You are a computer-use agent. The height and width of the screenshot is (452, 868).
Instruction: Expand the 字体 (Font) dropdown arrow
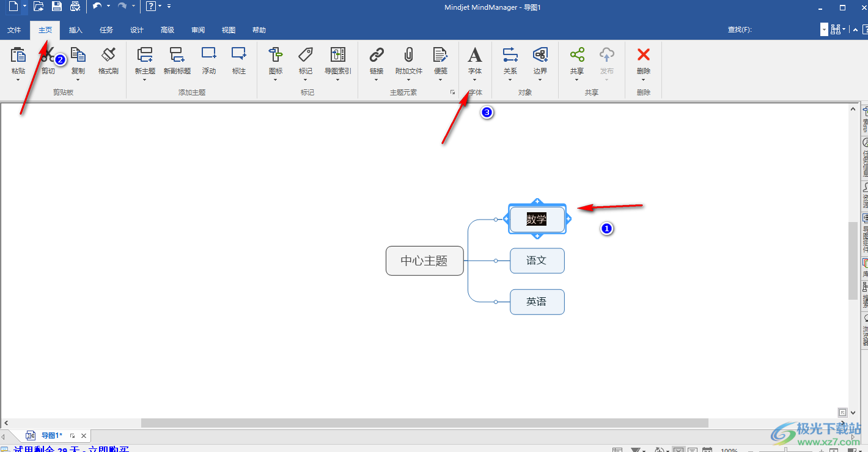click(475, 80)
